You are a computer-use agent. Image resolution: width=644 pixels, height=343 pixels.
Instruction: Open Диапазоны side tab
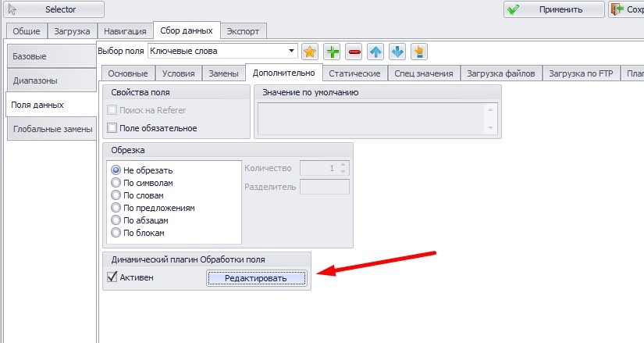(x=52, y=80)
